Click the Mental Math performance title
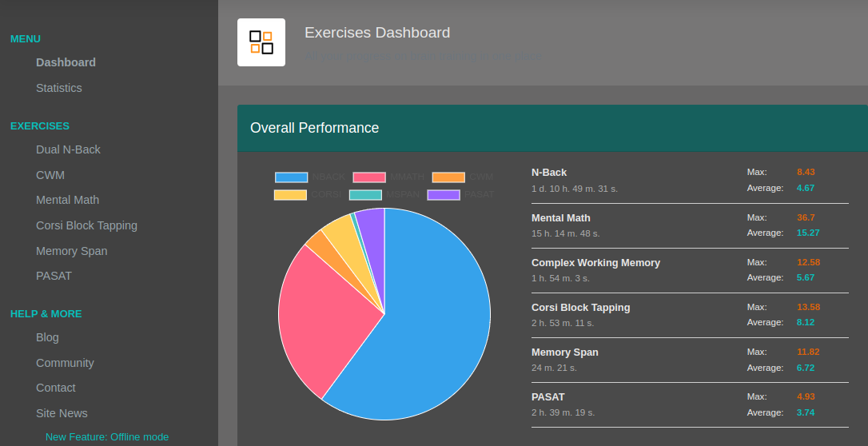 point(561,217)
